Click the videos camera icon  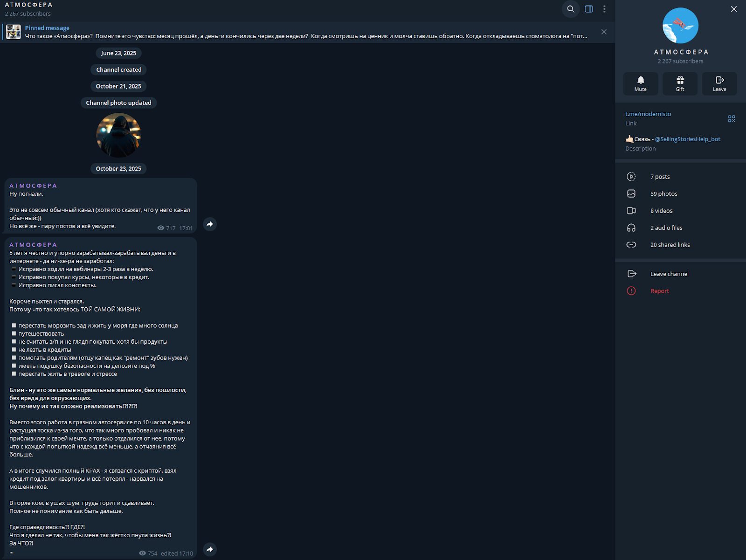(631, 211)
